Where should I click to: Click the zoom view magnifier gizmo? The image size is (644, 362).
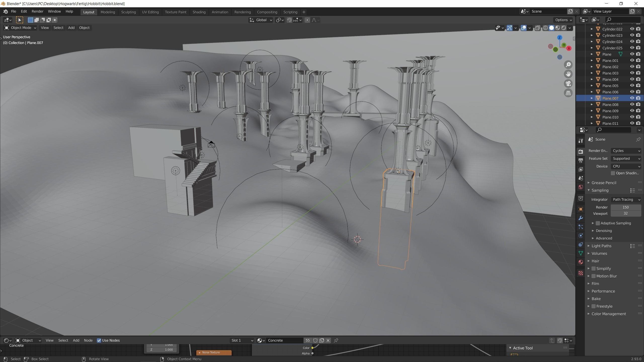(x=568, y=65)
